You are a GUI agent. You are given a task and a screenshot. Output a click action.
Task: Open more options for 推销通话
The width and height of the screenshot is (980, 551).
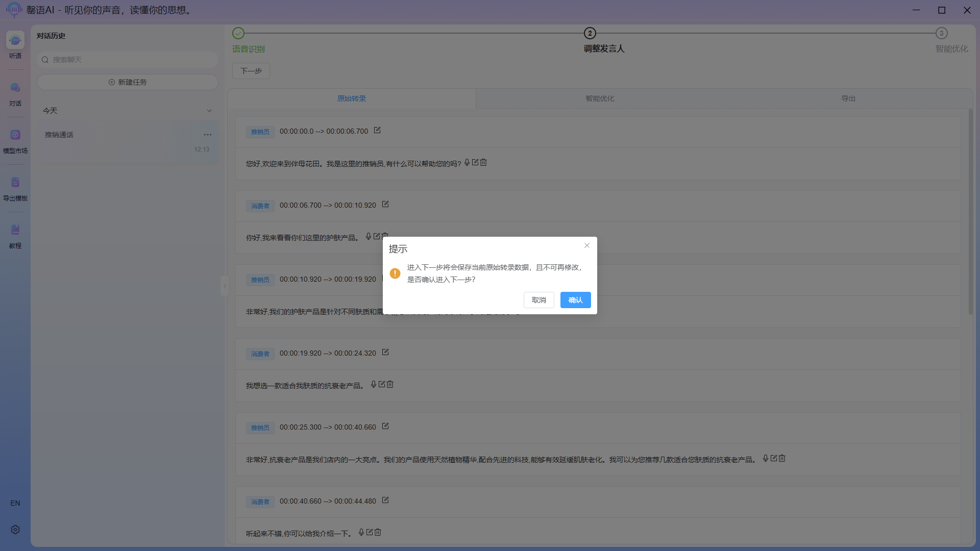point(208,135)
